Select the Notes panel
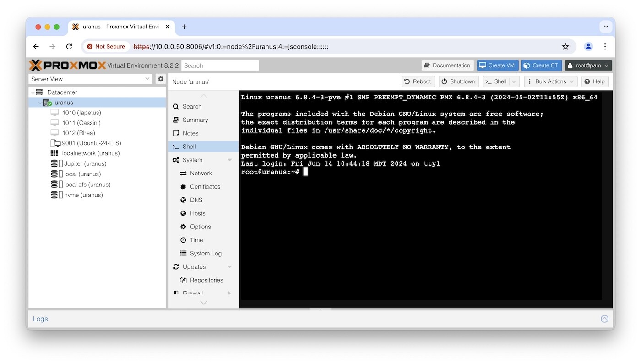Screen dimensions: 641x364 click(x=193, y=133)
